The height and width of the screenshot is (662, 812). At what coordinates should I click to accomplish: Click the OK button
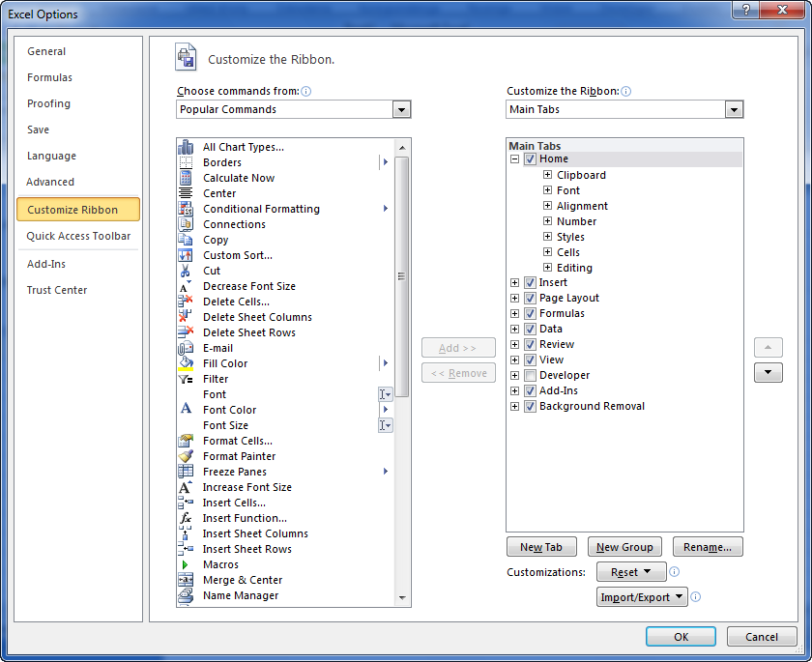681,637
